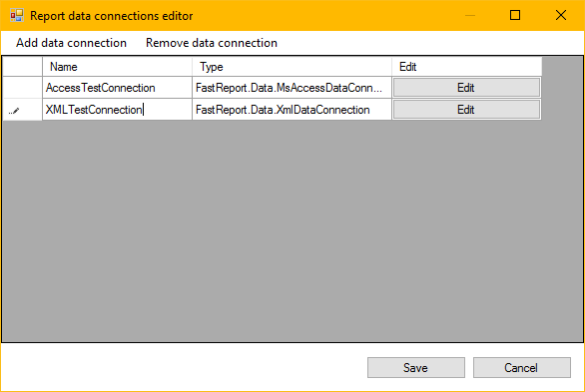
Task: Click the Edit column header
Action: click(x=467, y=67)
